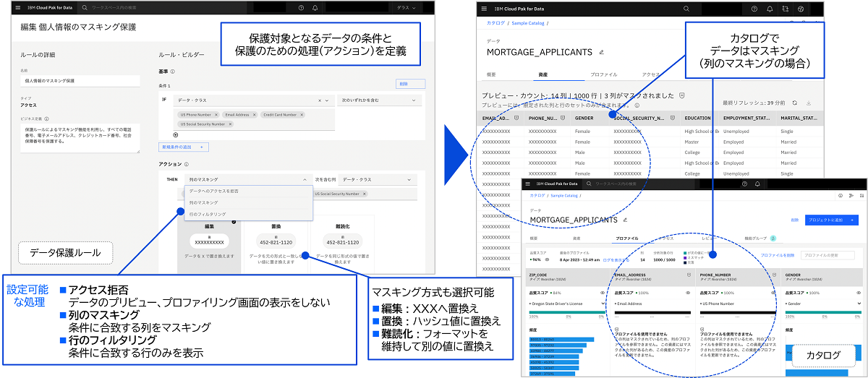Click プロファイルを削除 link

point(778,255)
